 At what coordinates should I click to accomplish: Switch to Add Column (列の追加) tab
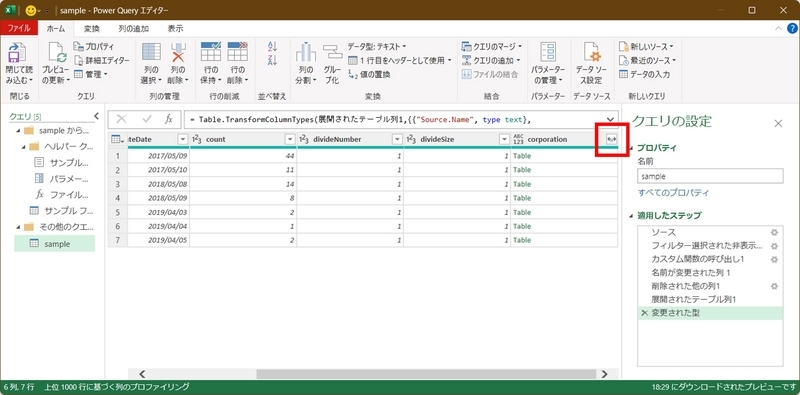click(x=133, y=29)
